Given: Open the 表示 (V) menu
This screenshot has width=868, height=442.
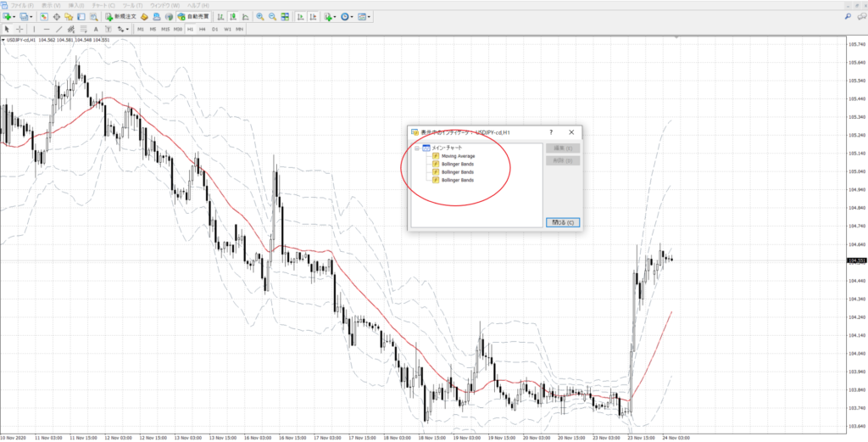Looking at the screenshot, I should coord(50,5).
